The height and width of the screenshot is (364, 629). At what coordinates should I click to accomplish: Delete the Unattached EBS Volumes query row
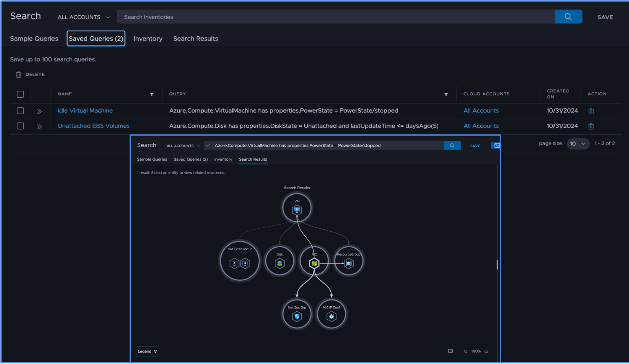coord(591,126)
